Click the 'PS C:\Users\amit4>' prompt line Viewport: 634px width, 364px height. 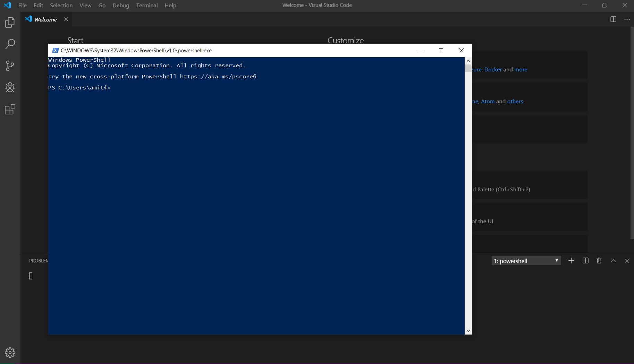(79, 88)
